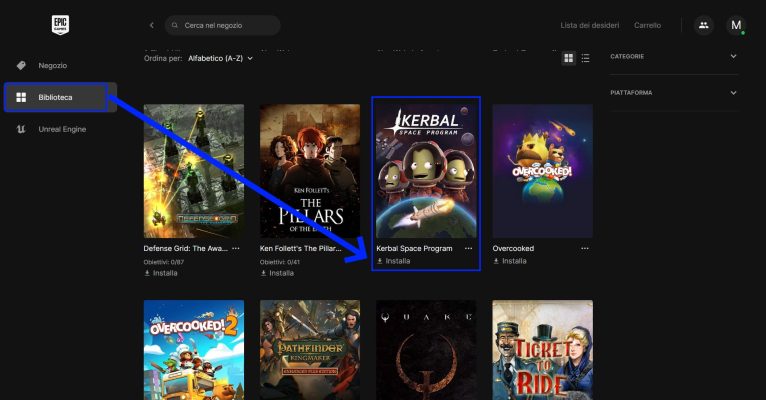Open Negozio in the sidebar

52,65
